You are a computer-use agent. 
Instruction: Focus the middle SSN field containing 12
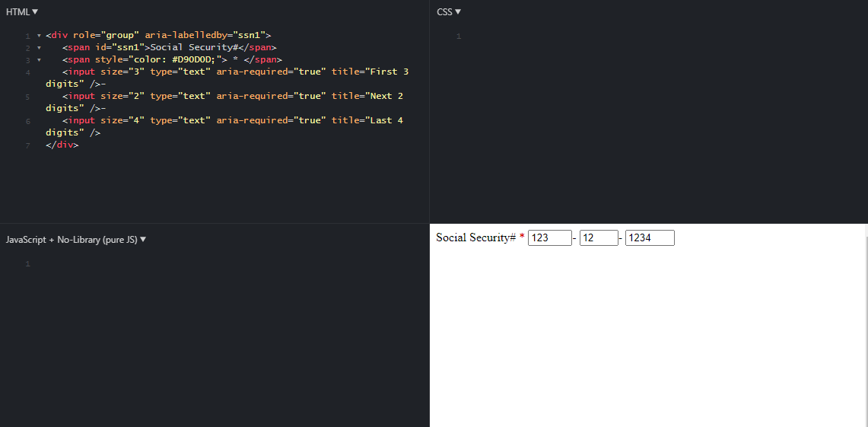[x=598, y=238]
